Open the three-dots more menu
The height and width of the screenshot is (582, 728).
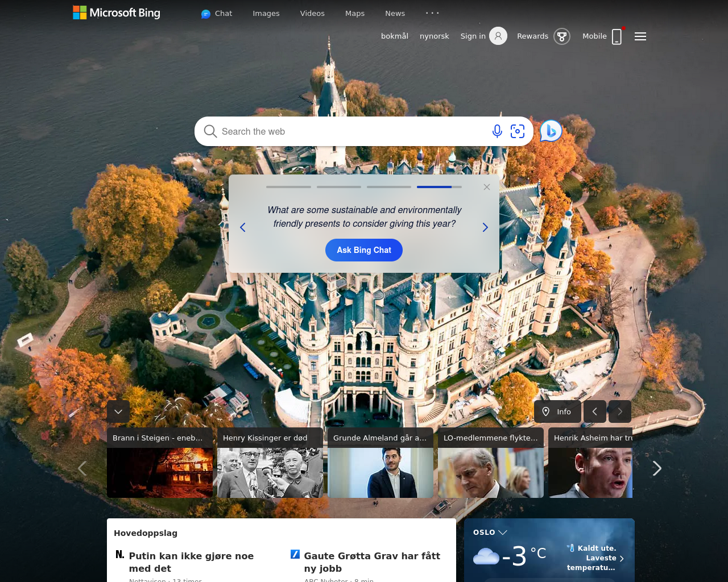coord(432,13)
